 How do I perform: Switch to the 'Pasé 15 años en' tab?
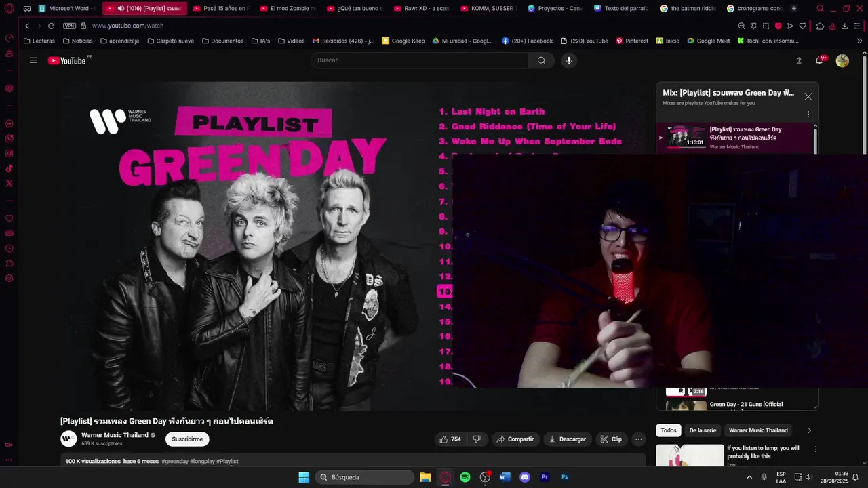(x=220, y=8)
